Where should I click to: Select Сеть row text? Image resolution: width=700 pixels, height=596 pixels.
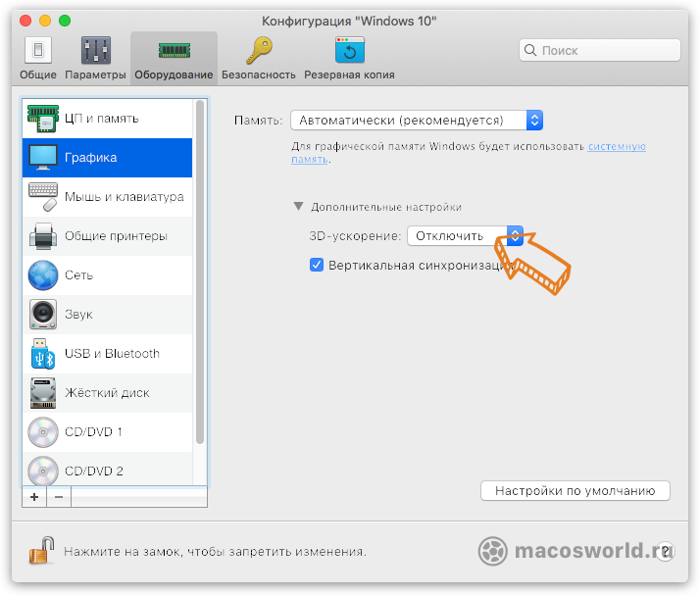pyautogui.click(x=79, y=275)
